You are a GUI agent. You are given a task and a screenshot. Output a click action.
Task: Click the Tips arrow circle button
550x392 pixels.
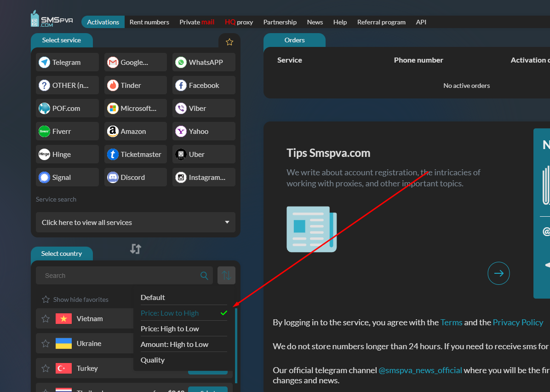(498, 273)
